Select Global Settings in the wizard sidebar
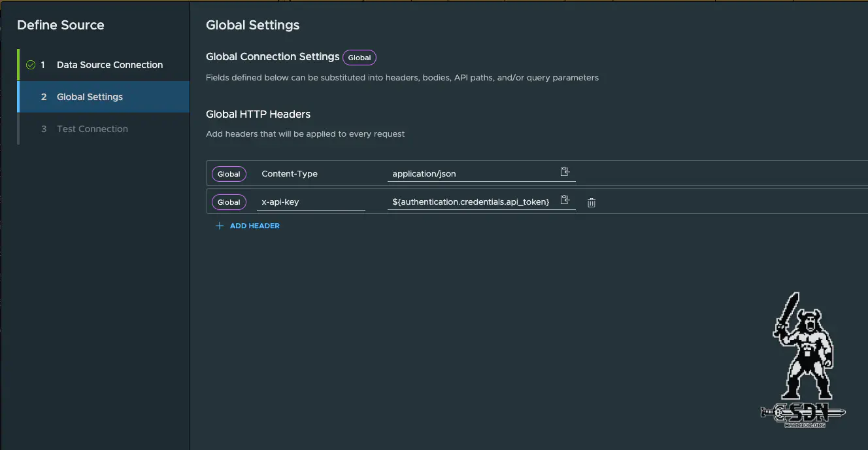Image resolution: width=868 pixels, height=450 pixels. pyautogui.click(x=90, y=96)
